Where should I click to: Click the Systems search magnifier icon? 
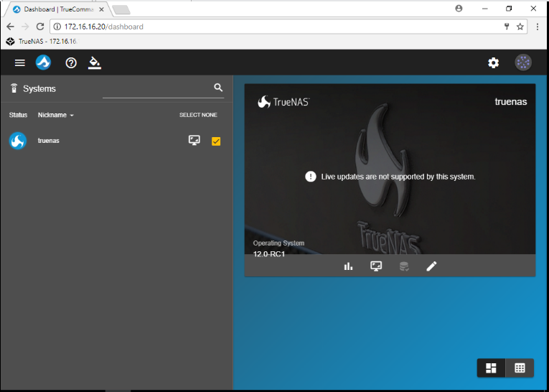[218, 88]
